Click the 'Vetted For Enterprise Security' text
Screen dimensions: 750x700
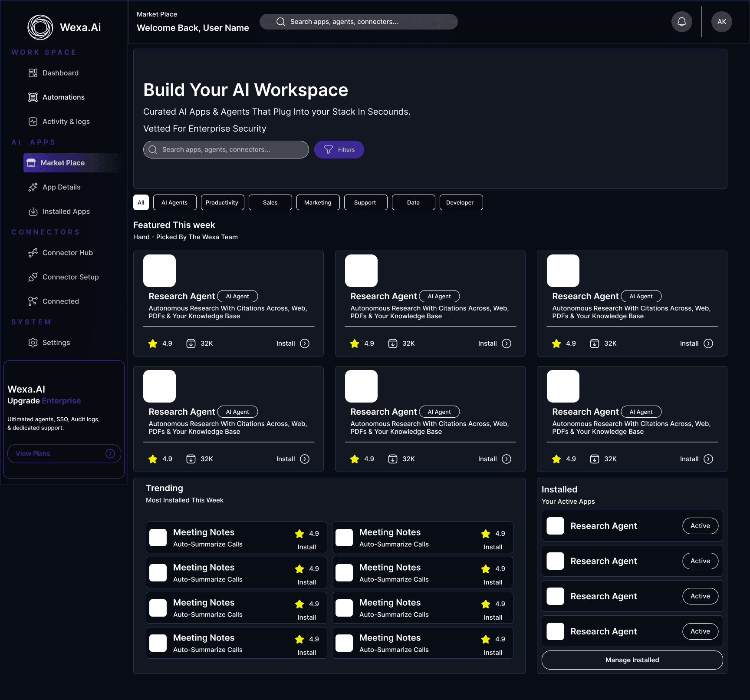(x=204, y=129)
